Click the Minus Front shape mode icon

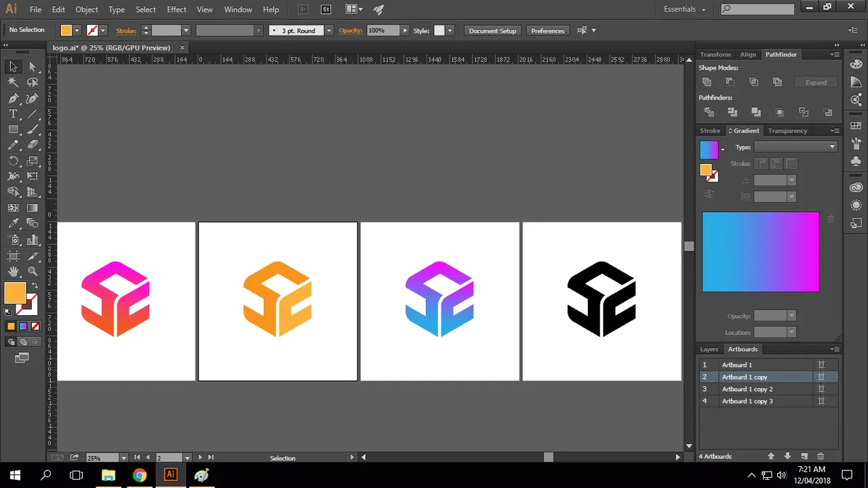(x=730, y=82)
